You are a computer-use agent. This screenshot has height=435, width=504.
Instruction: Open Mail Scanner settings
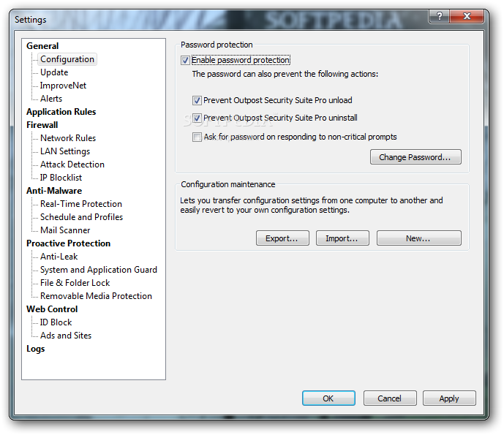coord(65,230)
